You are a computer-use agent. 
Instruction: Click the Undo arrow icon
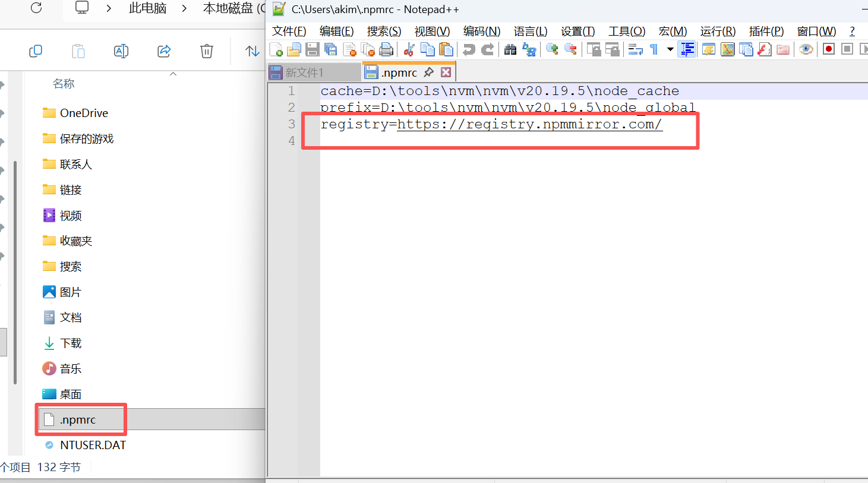pos(469,49)
